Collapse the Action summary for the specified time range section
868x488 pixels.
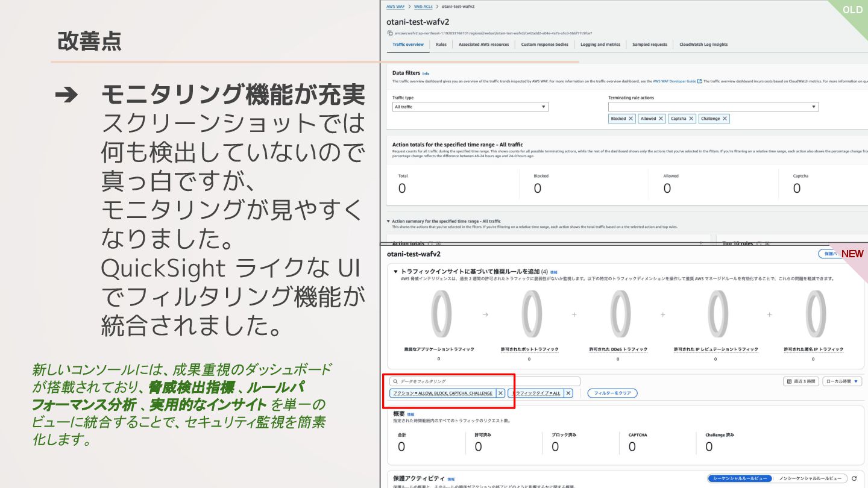point(389,221)
